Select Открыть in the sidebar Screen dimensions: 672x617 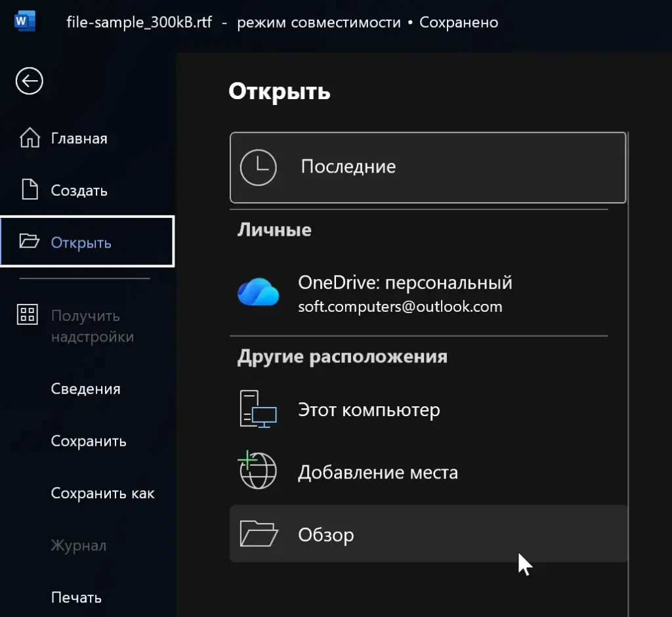coord(87,242)
